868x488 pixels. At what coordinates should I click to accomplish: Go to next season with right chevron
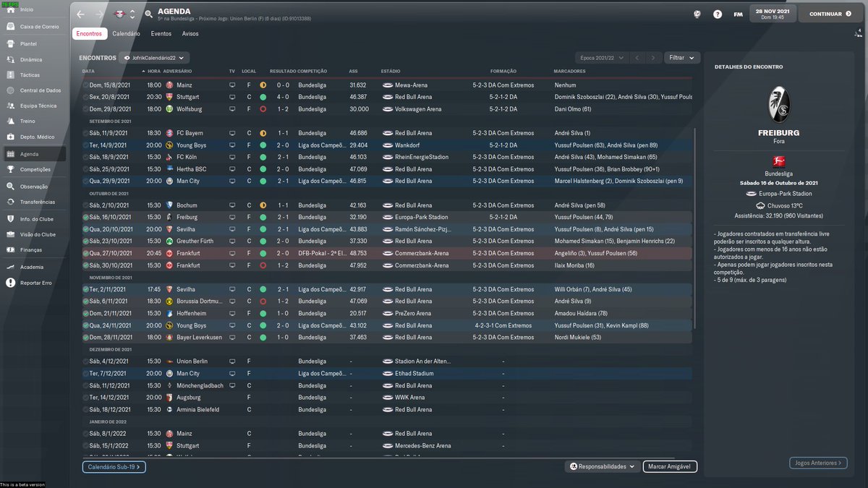pyautogui.click(x=653, y=57)
